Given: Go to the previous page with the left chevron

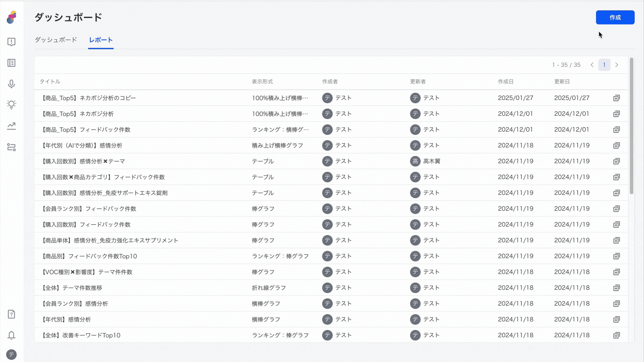Looking at the screenshot, I should [592, 65].
